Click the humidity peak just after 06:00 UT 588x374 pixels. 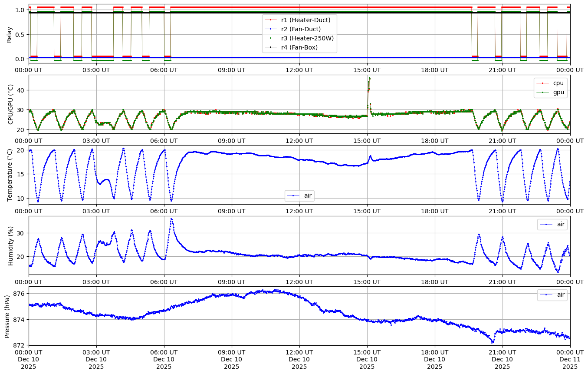click(171, 219)
